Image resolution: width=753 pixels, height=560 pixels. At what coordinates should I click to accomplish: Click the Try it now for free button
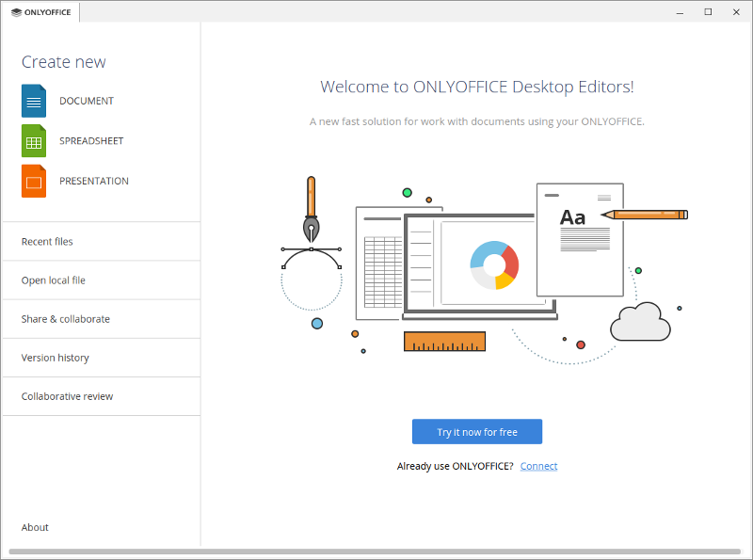pyautogui.click(x=477, y=432)
